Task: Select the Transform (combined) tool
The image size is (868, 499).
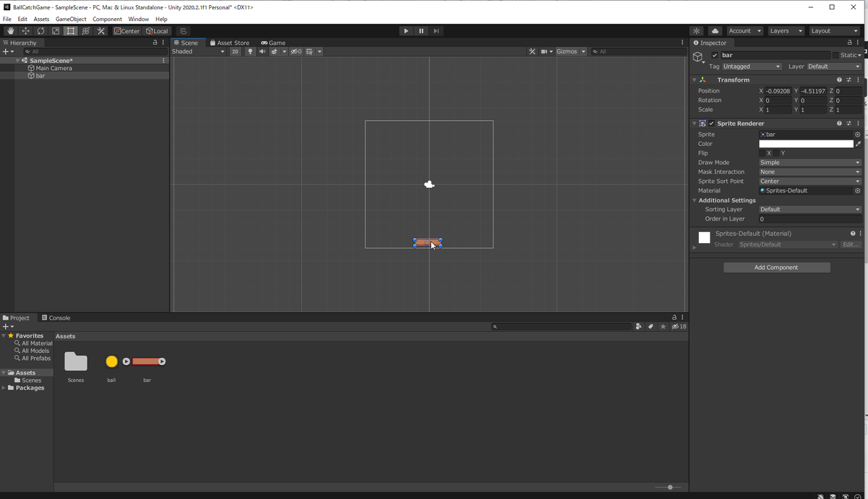Action: pyautogui.click(x=86, y=31)
